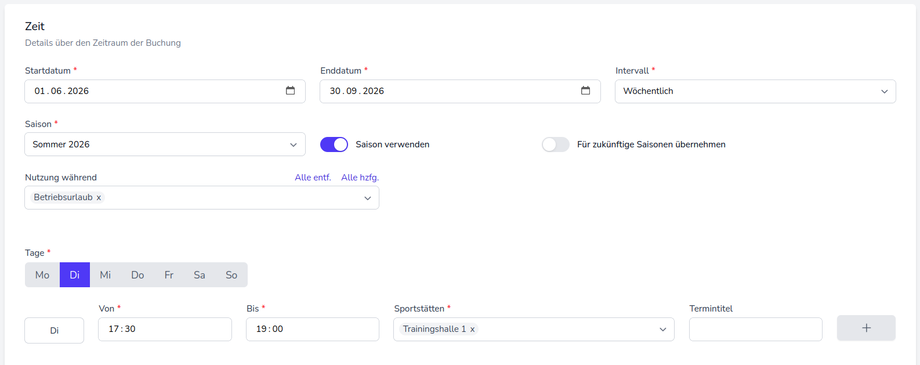Enable Für zukünftige Saisonen übernehmen switch

[x=556, y=144]
